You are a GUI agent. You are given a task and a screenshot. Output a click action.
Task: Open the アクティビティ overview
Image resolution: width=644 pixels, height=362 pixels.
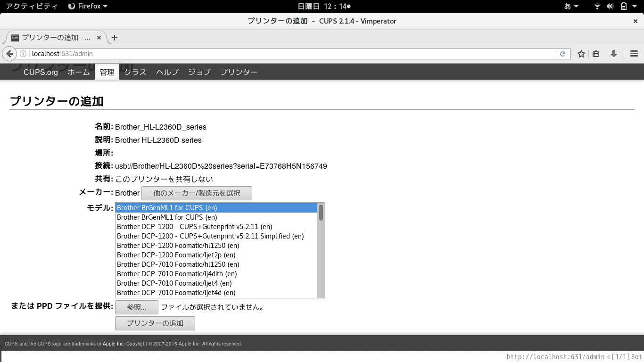(32, 6)
